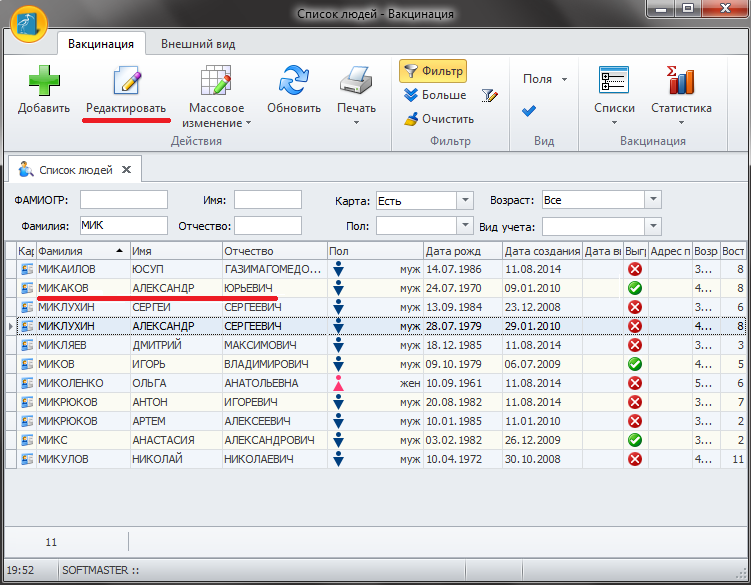Click the Редактировать pencil icon

click(x=126, y=82)
